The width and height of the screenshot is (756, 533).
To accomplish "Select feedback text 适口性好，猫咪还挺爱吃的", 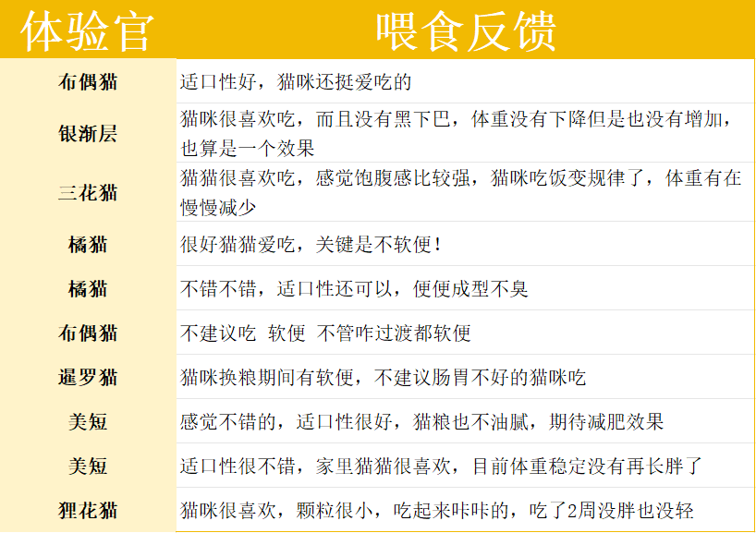I will pos(296,82).
